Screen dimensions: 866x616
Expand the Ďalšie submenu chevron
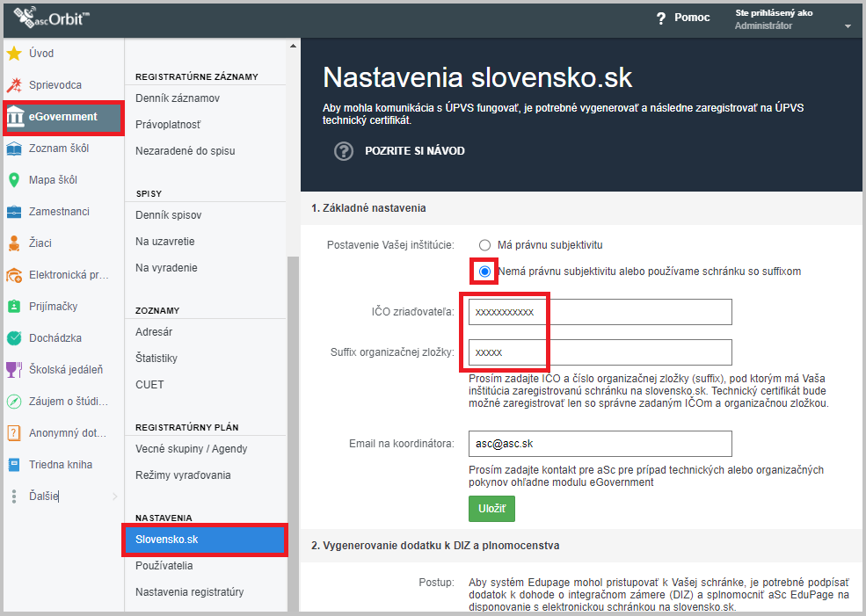pyautogui.click(x=115, y=496)
